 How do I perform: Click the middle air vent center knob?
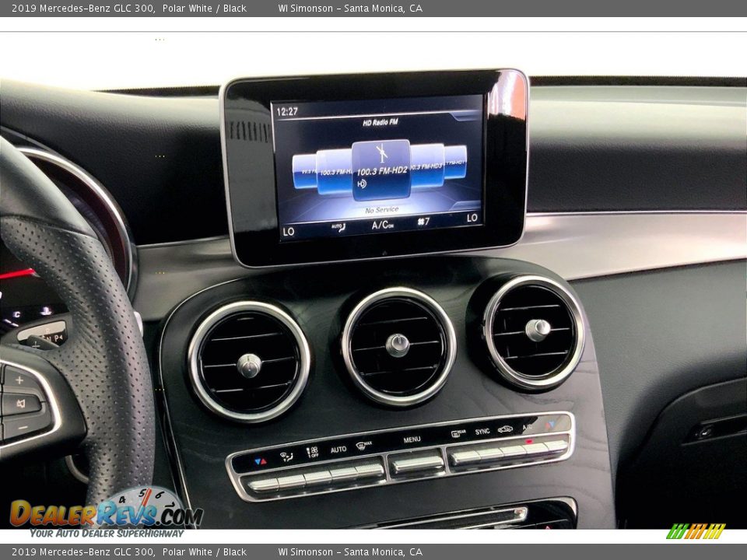[x=398, y=345]
